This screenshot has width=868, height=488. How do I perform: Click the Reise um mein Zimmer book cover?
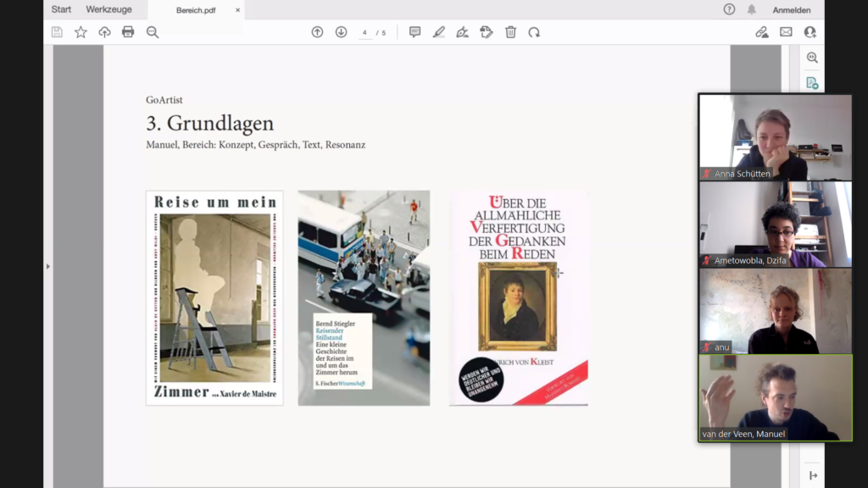tap(214, 298)
